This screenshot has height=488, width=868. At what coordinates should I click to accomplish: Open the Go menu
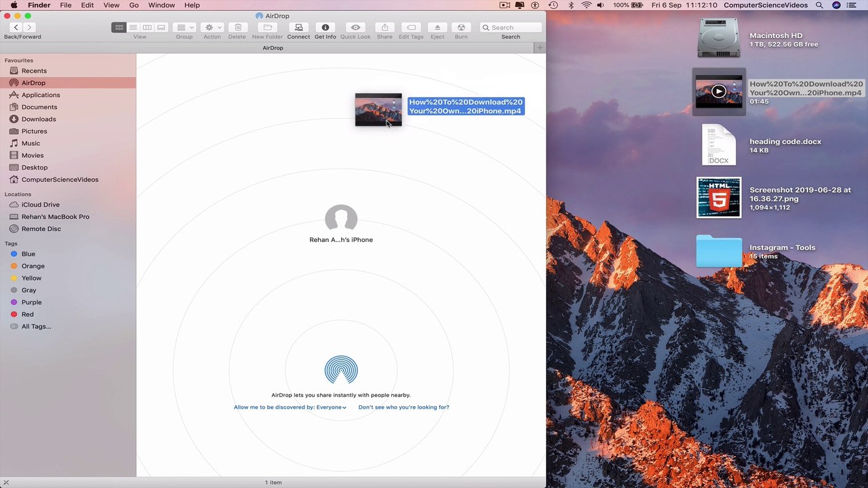134,5
